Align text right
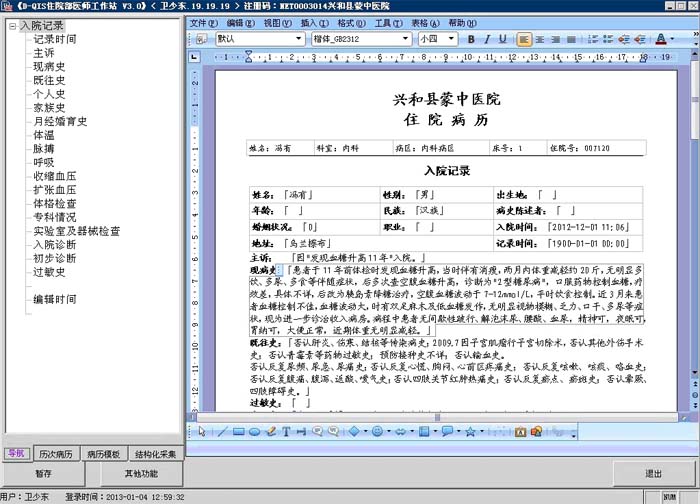 point(555,39)
